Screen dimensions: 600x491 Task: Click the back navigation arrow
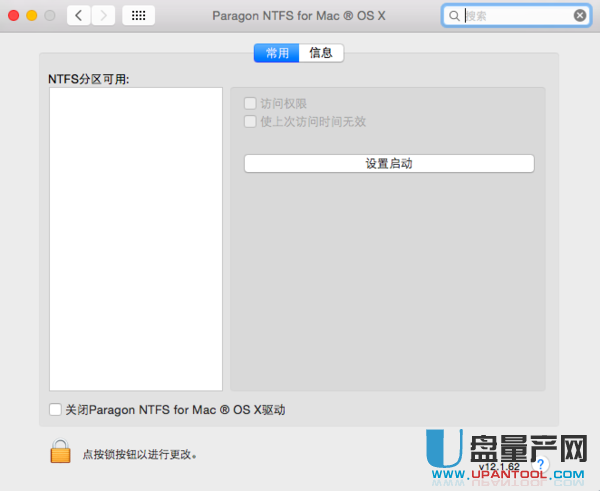[x=79, y=16]
